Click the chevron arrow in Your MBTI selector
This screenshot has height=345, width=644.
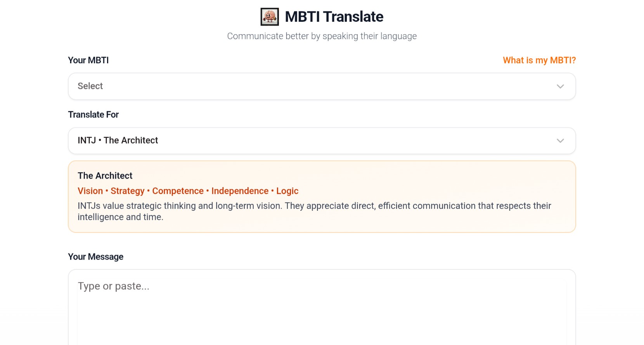pyautogui.click(x=560, y=87)
